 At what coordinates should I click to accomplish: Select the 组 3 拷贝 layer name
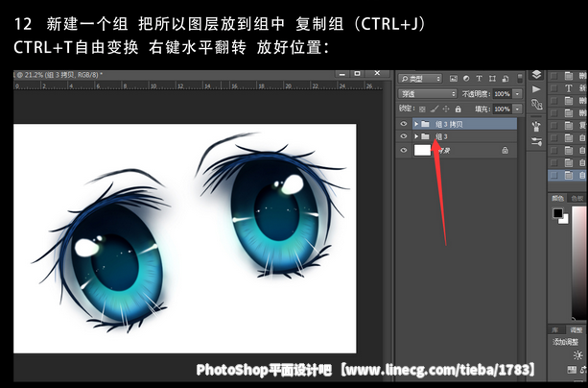[x=449, y=124]
